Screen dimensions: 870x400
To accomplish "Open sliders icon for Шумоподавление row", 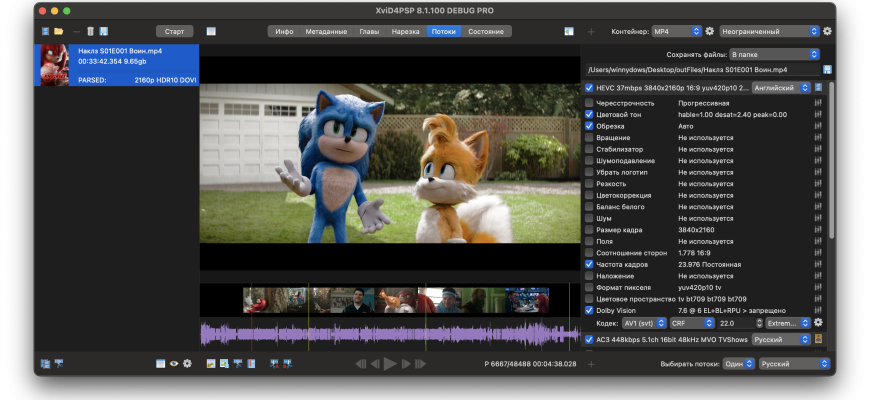I will point(818,161).
